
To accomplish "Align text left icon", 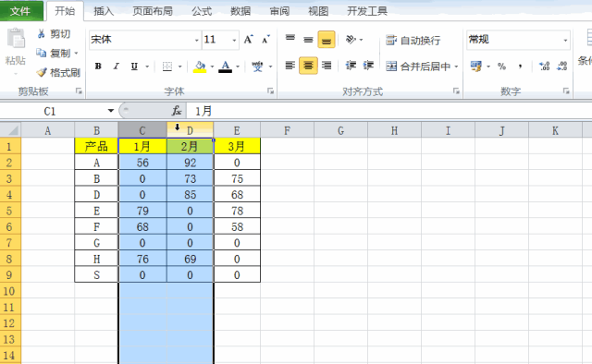I will (290, 66).
